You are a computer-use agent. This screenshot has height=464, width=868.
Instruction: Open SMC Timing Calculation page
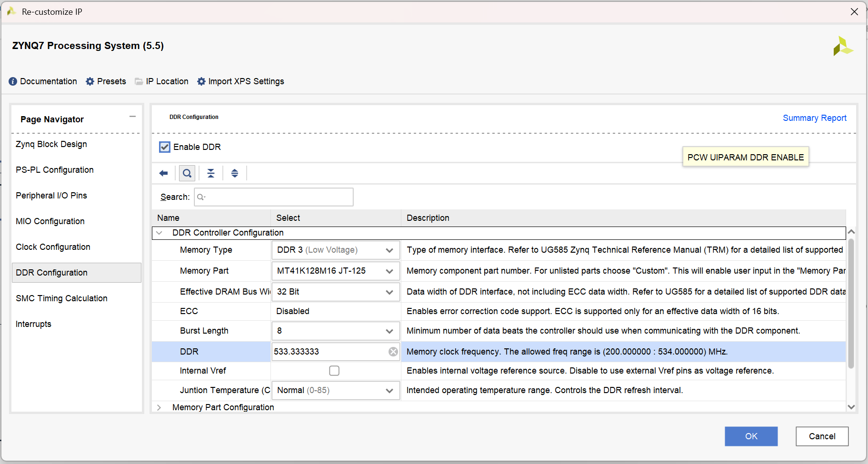[61, 298]
